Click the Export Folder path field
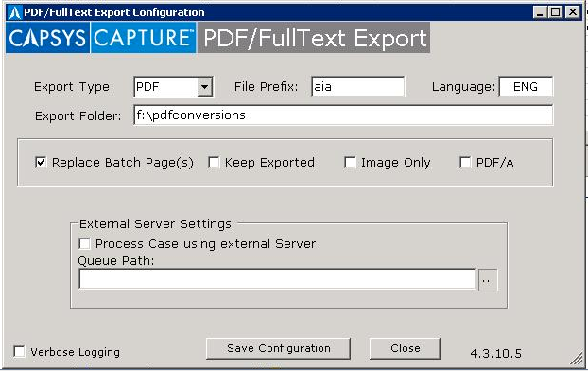This screenshot has width=588, height=371. pyautogui.click(x=343, y=115)
